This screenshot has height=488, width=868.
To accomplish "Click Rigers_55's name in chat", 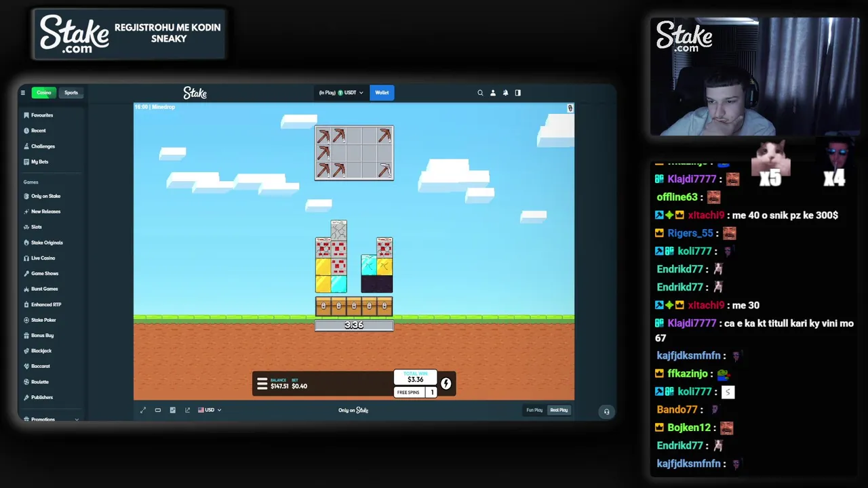I will pos(690,233).
